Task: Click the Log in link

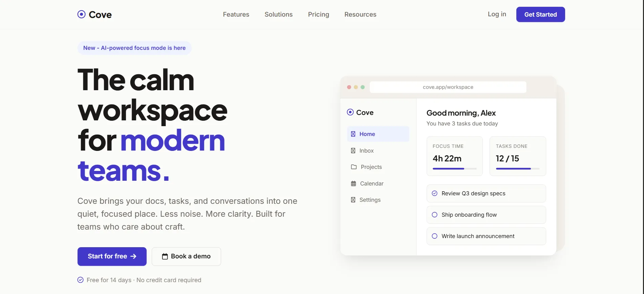Action: coord(497,14)
